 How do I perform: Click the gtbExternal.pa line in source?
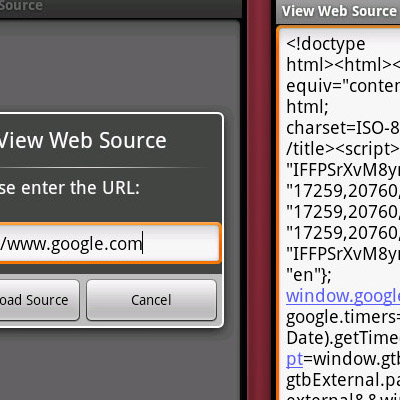click(343, 380)
